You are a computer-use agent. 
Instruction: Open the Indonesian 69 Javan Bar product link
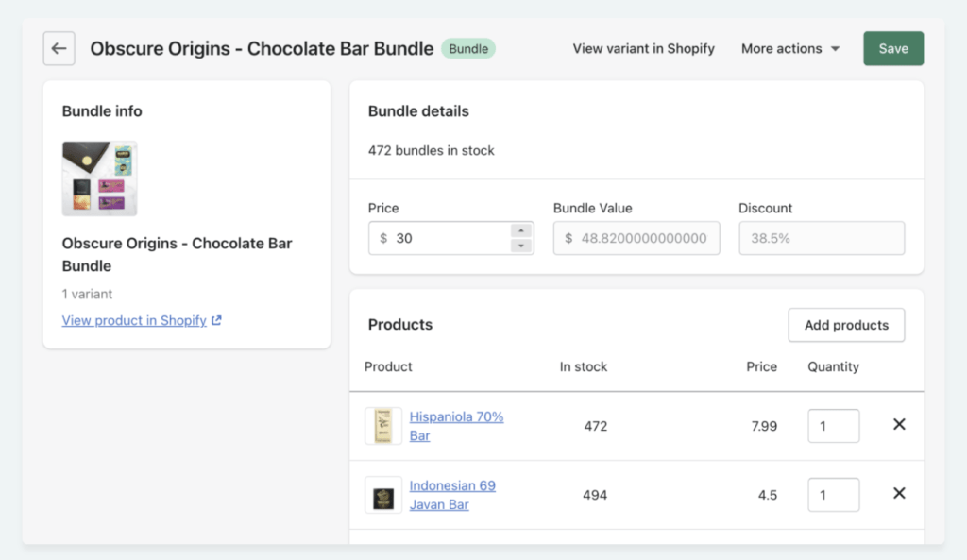click(x=452, y=494)
